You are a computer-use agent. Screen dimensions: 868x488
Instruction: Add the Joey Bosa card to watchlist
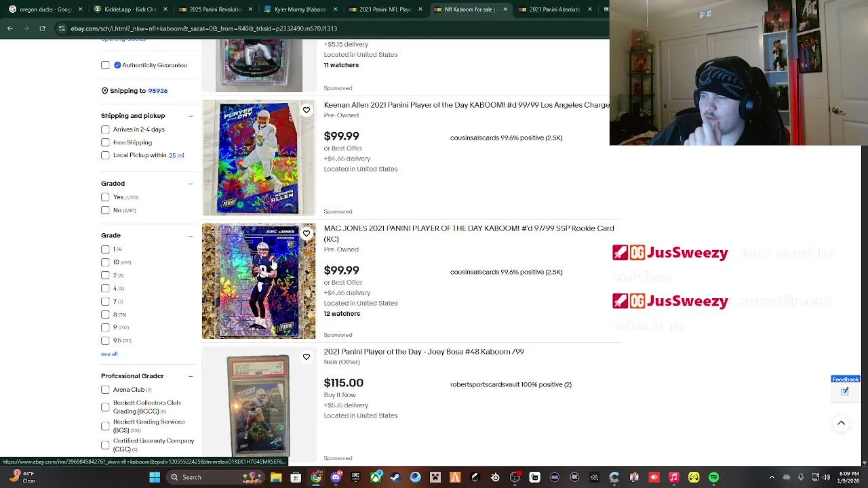coord(307,357)
